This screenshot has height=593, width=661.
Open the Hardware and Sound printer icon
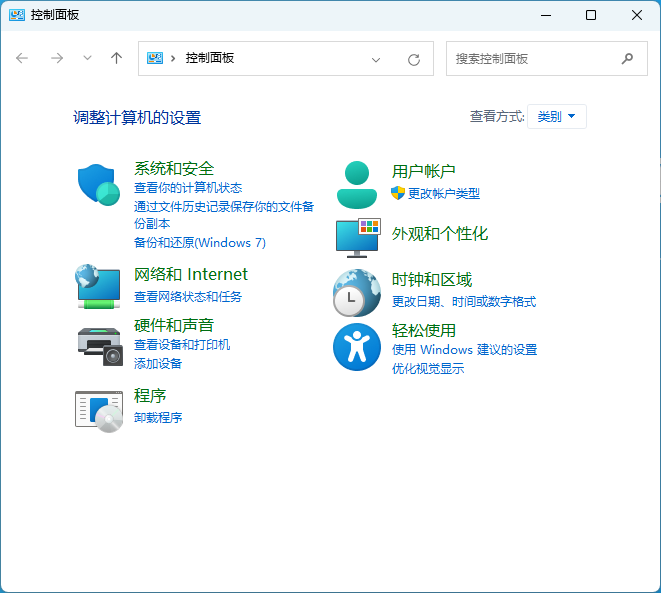click(x=100, y=347)
